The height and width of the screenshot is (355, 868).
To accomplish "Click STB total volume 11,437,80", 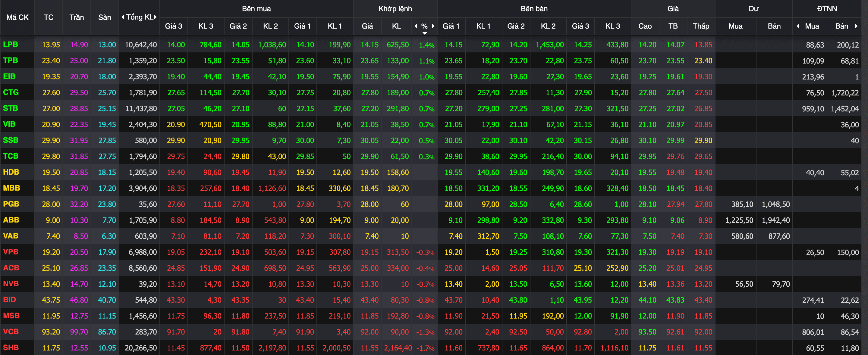I will click(140, 108).
